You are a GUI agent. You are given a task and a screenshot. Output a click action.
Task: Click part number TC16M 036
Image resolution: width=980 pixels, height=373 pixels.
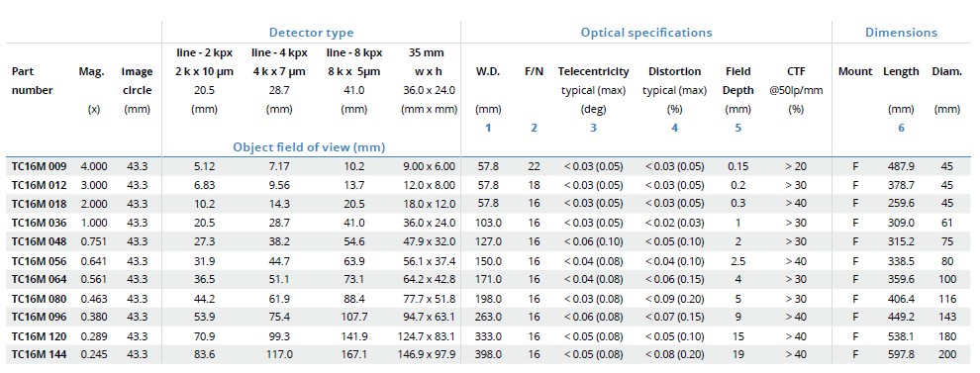[x=39, y=222]
